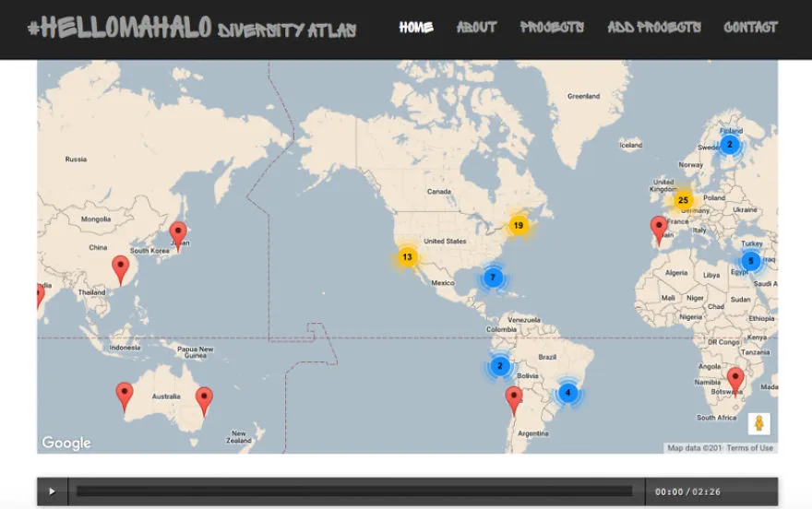Click the Argentina label on the map

click(x=533, y=433)
